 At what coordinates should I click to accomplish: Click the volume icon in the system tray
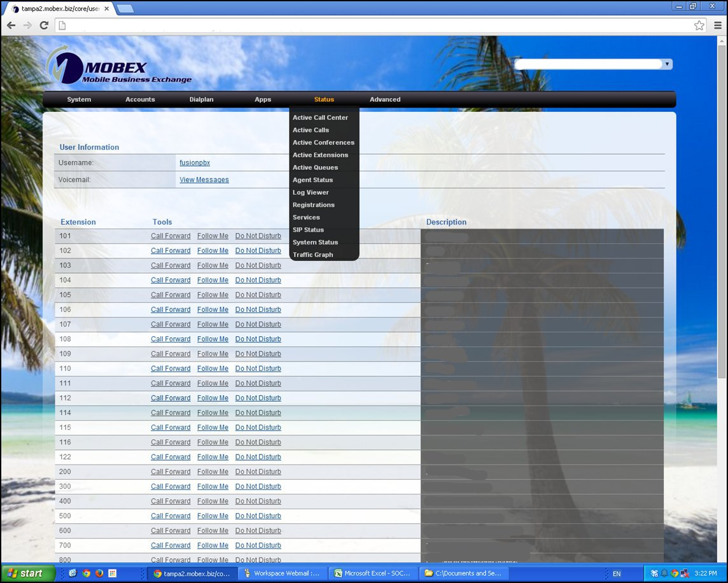click(x=664, y=573)
